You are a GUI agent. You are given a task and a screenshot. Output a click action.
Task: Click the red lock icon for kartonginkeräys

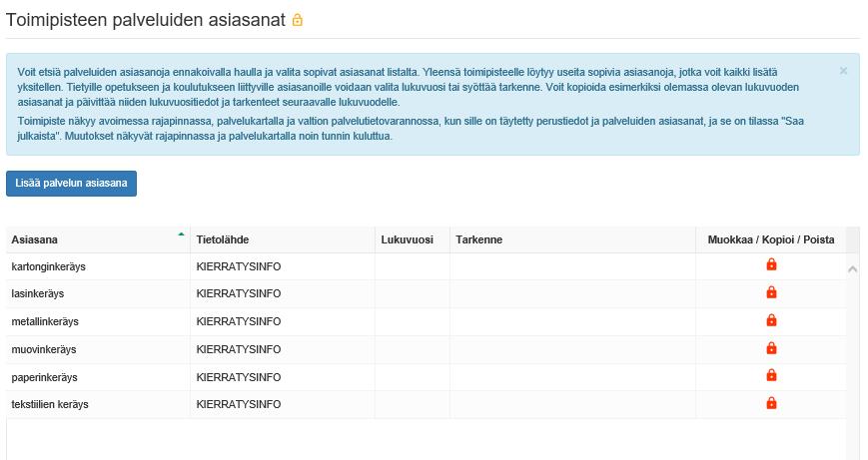click(771, 264)
